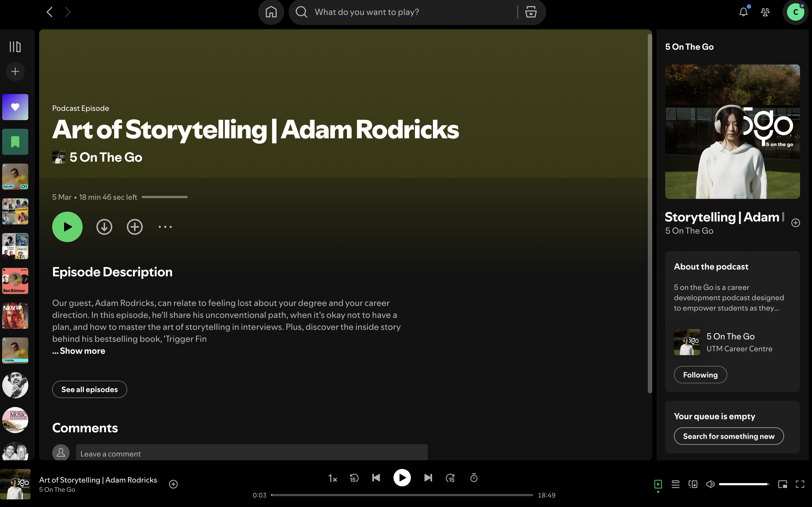Screen dimensions: 812x507
Task: Mute the volume speaker icon
Action: 710,484
